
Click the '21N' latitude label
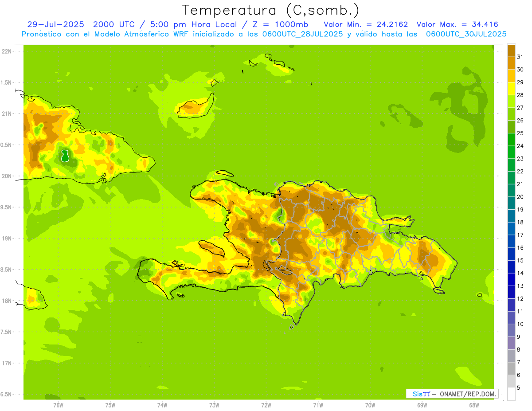(6, 114)
